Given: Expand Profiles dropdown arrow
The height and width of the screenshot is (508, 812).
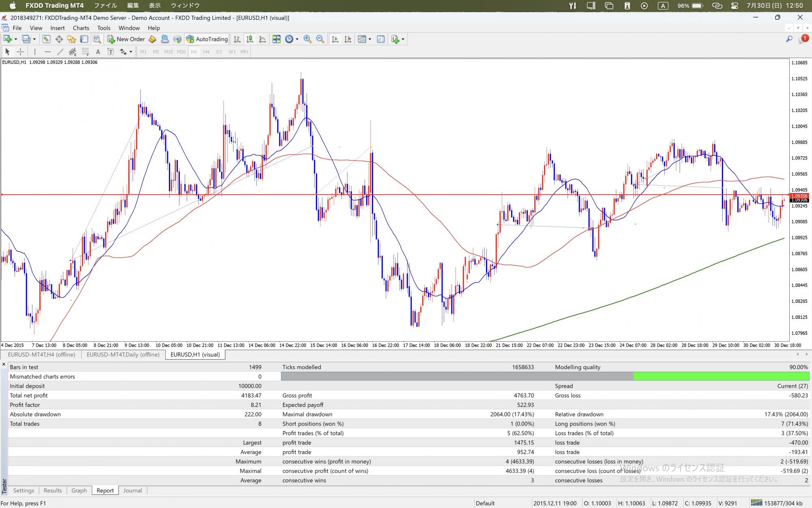Looking at the screenshot, I should pos(34,39).
